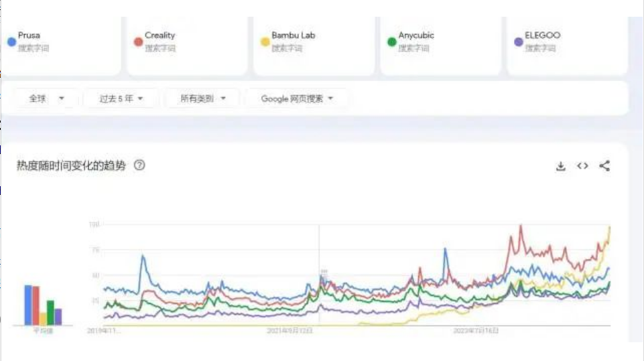Click the blue Prusa color dot
This screenshot has width=644, height=361.
point(11,42)
